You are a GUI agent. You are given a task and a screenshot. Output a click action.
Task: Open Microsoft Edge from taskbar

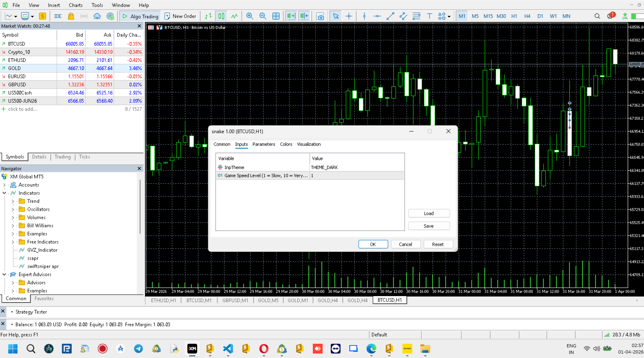tap(371, 349)
